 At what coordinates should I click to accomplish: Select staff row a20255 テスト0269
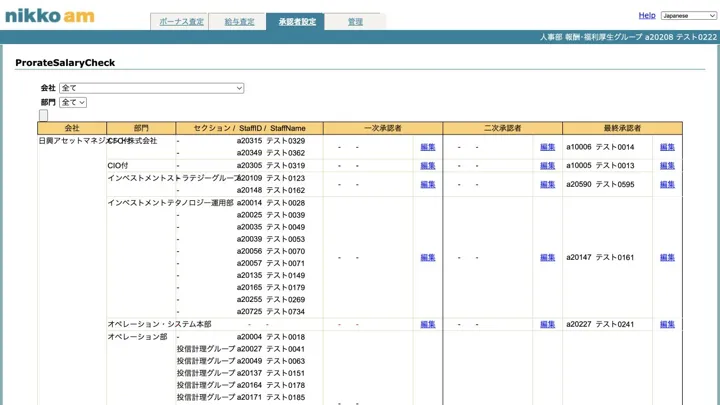(x=271, y=299)
